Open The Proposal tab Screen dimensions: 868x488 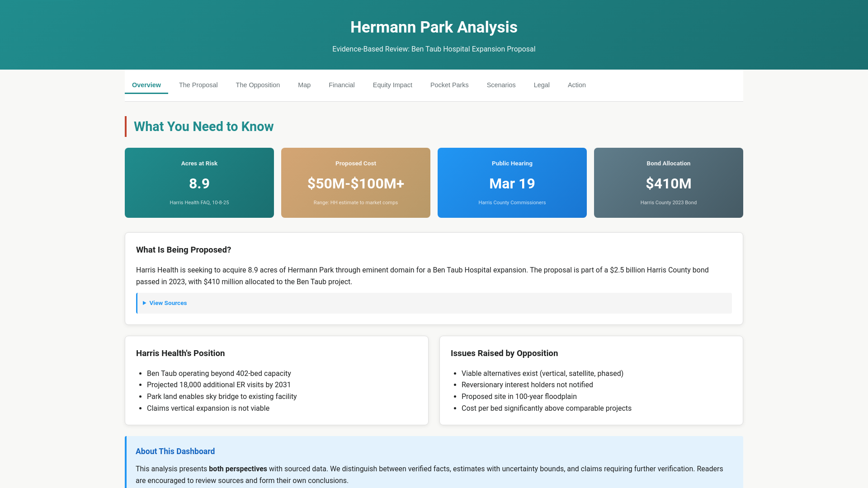(198, 85)
